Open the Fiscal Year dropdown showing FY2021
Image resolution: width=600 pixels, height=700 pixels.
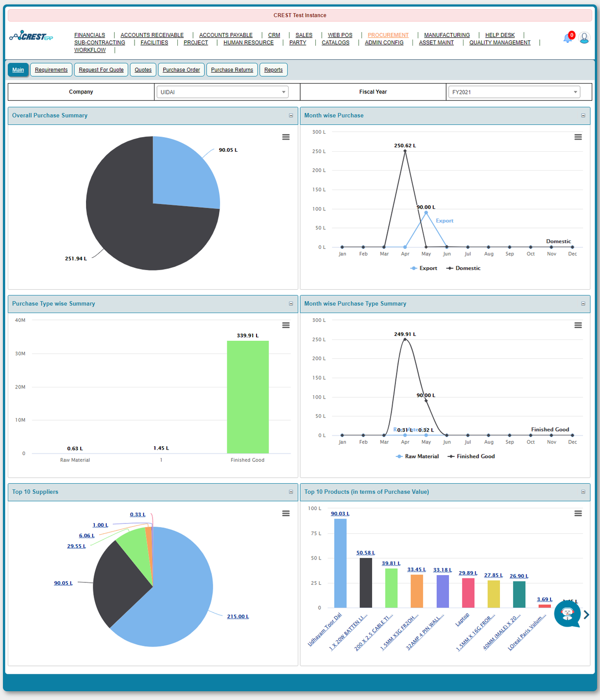point(514,92)
